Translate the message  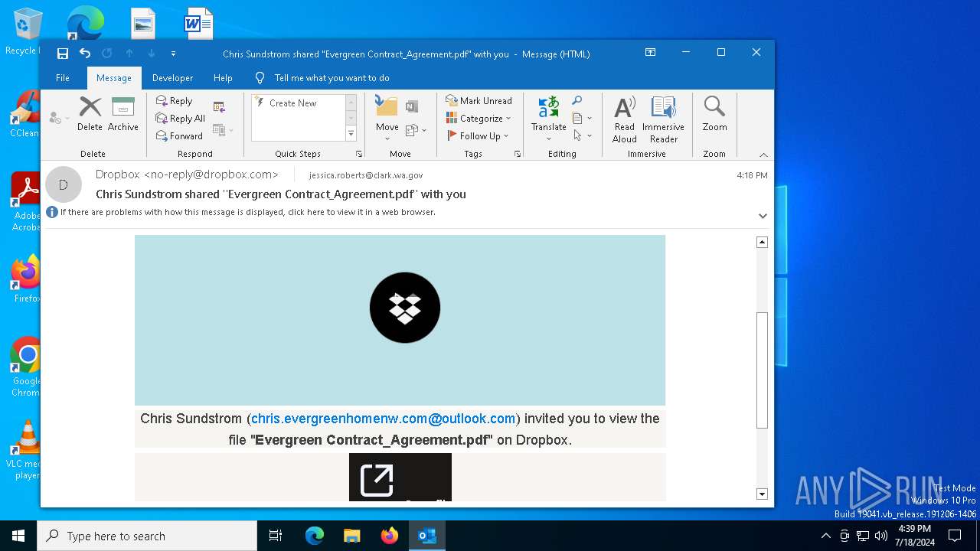pos(548,119)
